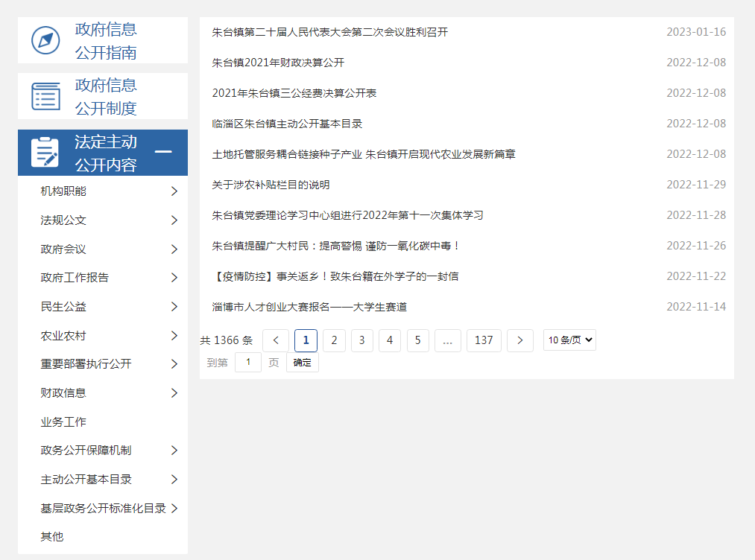This screenshot has width=755, height=560.
Task: Go to next page with right arrow
Action: [519, 340]
